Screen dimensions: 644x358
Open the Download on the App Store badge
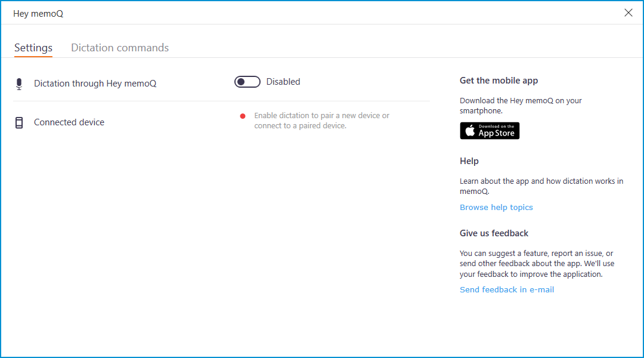(490, 131)
